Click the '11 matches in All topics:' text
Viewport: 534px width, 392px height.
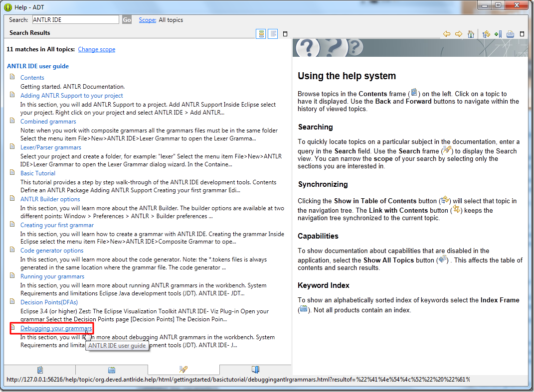(x=40, y=49)
